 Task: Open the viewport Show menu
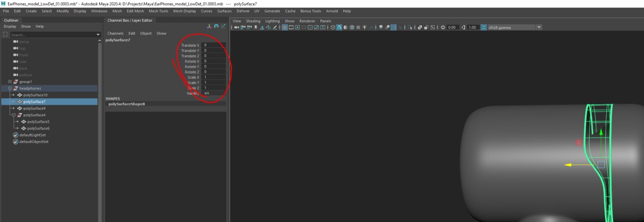289,21
